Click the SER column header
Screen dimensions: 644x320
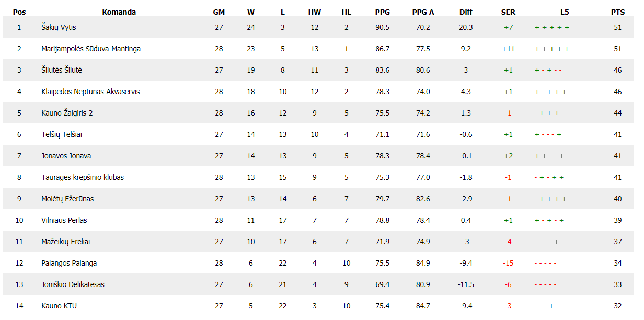click(x=508, y=12)
